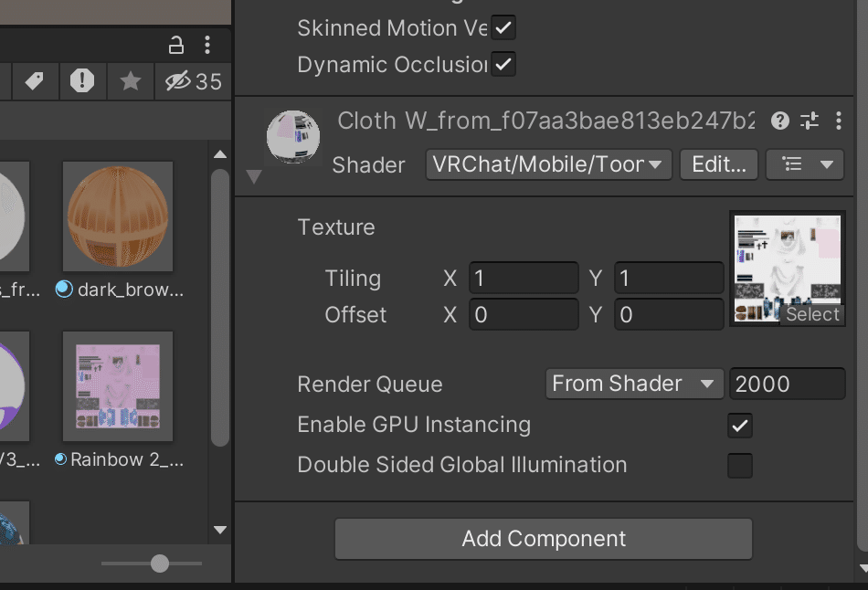868x590 pixels.
Task: Open the material help question mark icon
Action: [x=780, y=121]
